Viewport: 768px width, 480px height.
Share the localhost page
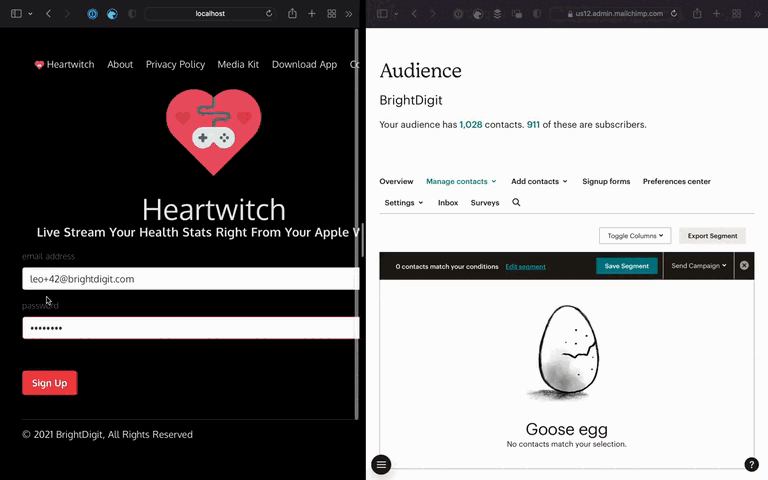click(292, 13)
